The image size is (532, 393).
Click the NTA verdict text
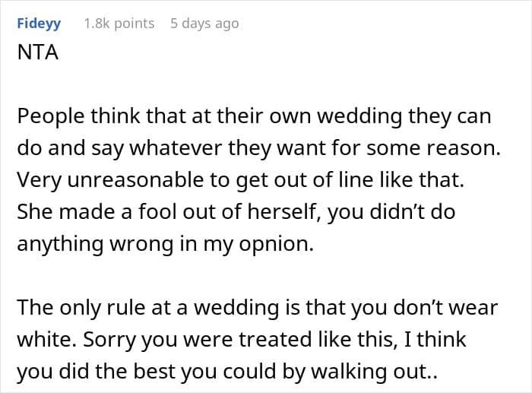(38, 52)
